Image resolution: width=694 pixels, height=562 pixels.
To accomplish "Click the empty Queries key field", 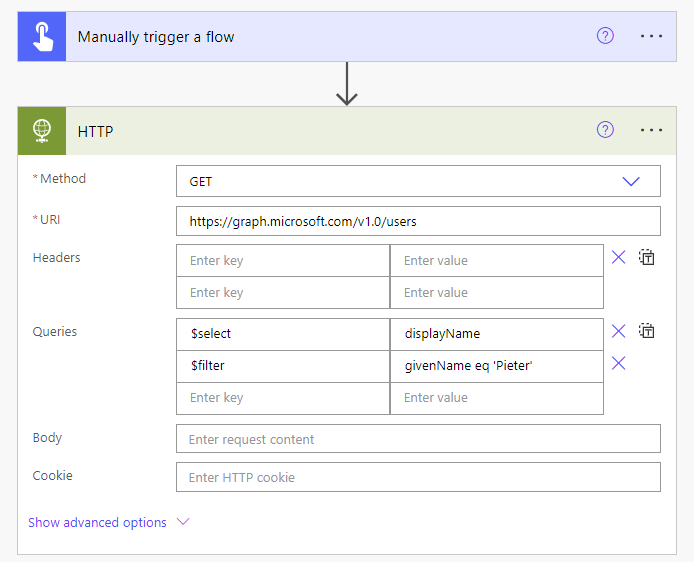I will coord(283,398).
